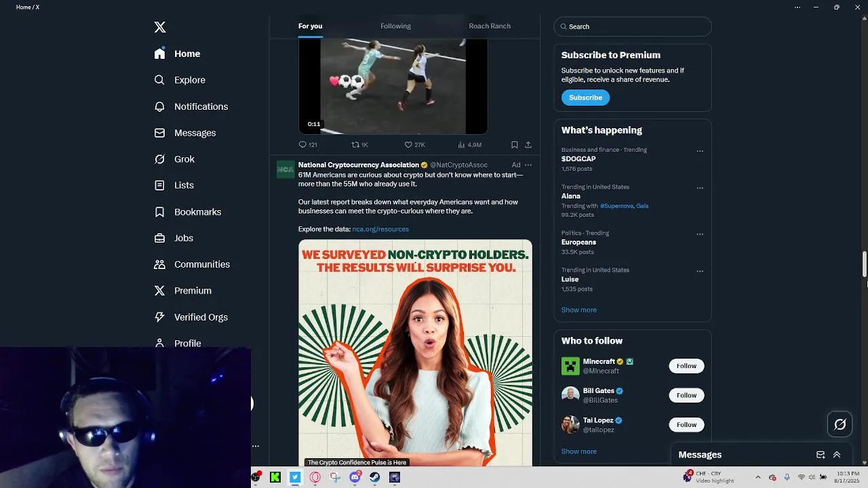868x488 pixels.
Task: Open the Alana trending topic
Action: [571, 196]
